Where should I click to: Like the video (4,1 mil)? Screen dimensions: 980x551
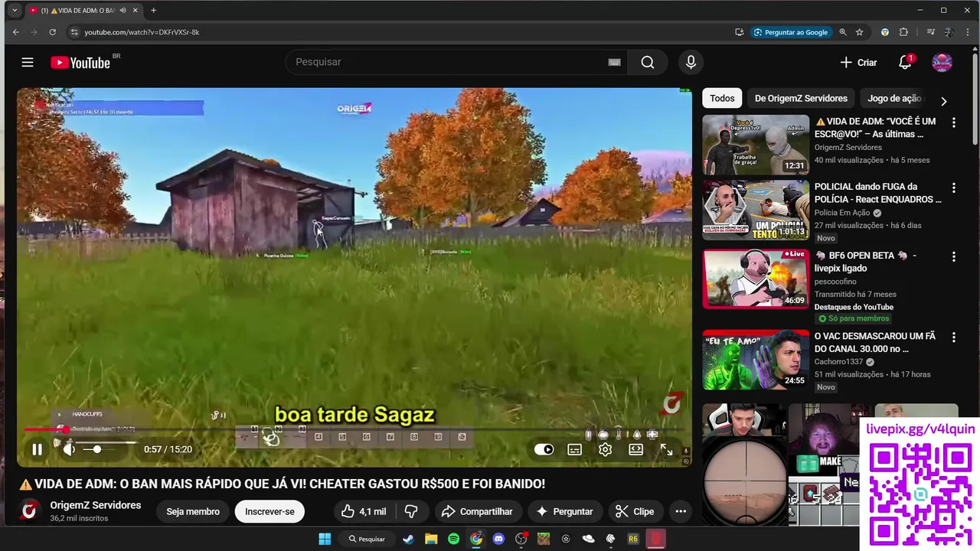(364, 511)
